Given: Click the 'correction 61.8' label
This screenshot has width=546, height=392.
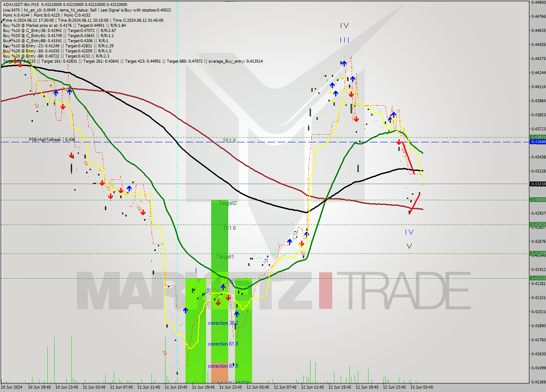Looking at the screenshot, I should coord(223,344).
